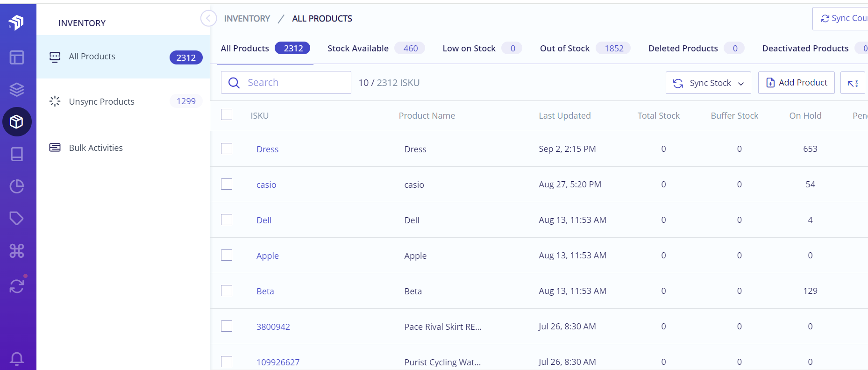Click the Product Name column header
Viewport: 868px width, 370px height.
(x=427, y=115)
